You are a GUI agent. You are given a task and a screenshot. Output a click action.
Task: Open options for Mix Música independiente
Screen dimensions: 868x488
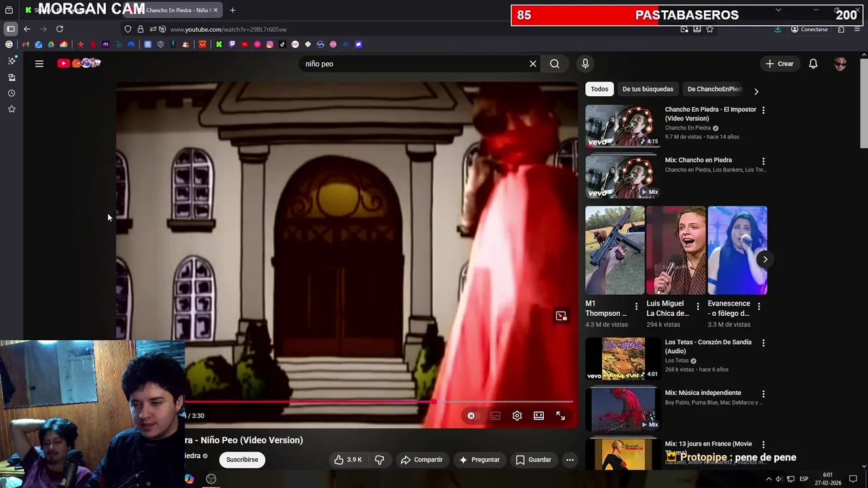pyautogui.click(x=764, y=394)
